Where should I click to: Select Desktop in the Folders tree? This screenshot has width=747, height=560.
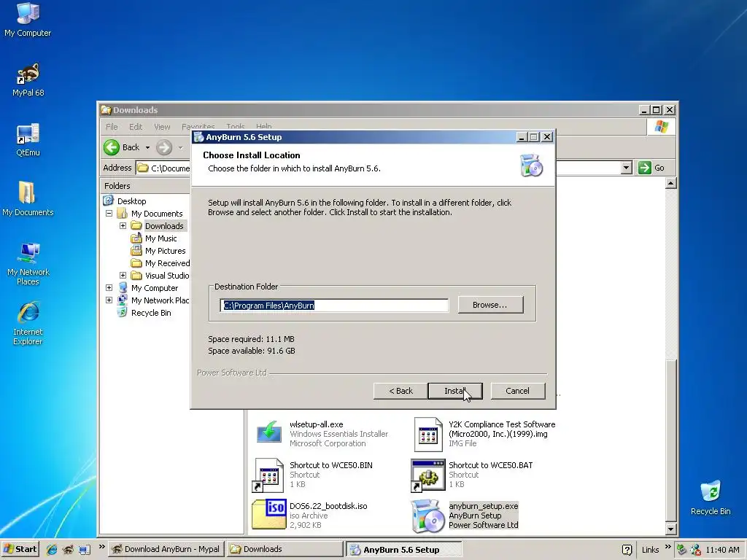pos(131,201)
